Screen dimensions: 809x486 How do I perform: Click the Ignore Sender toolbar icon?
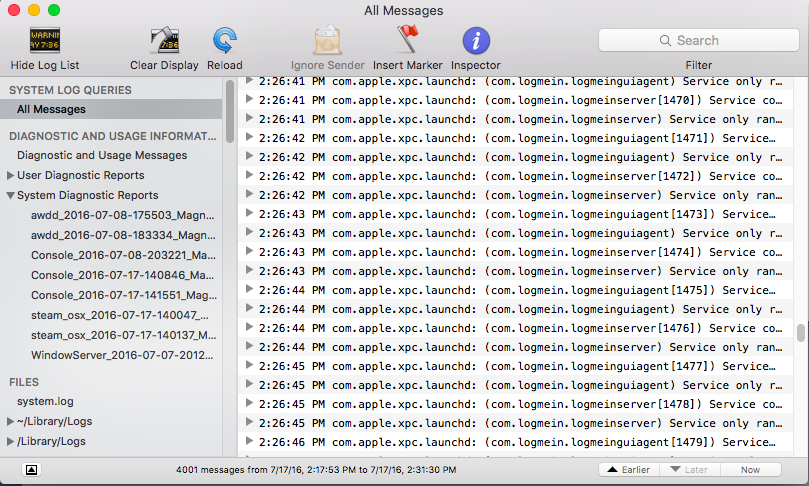(328, 40)
